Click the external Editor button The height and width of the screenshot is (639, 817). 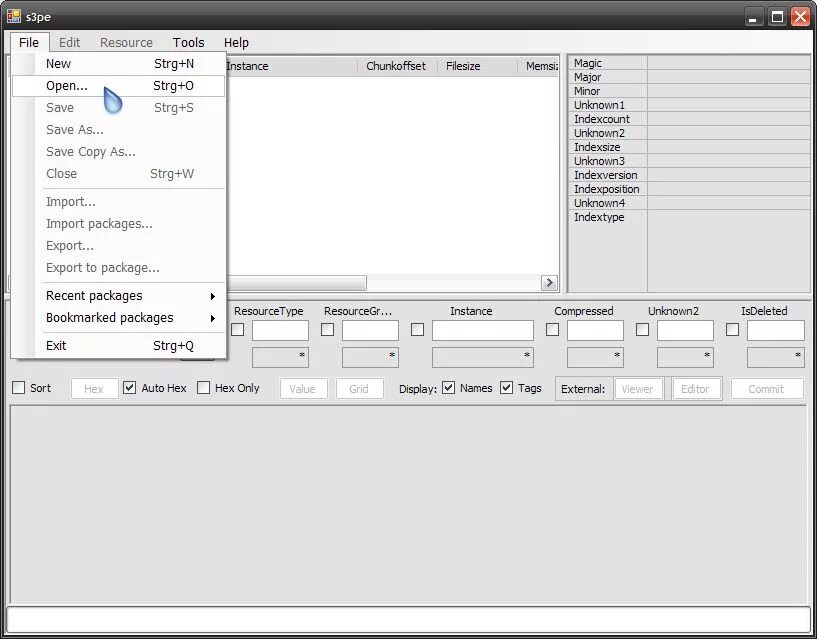click(697, 389)
